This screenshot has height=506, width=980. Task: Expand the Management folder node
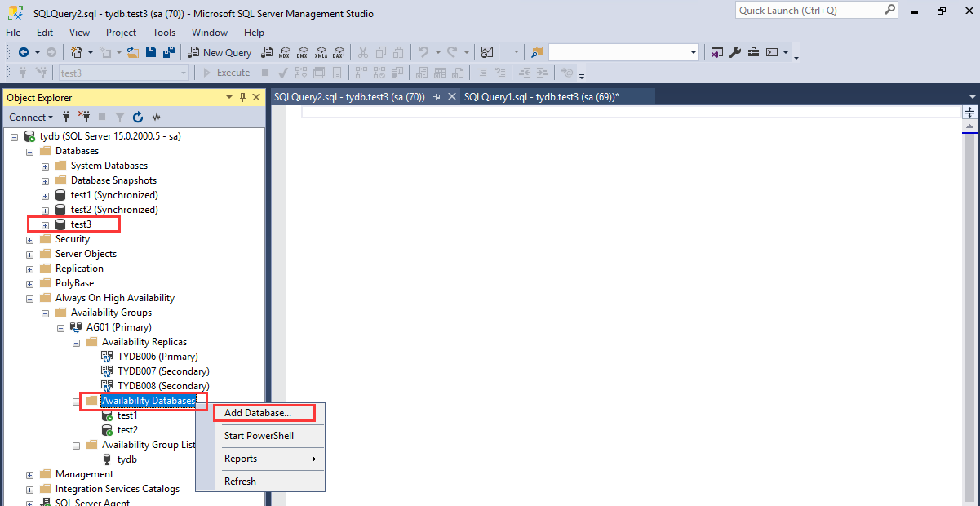point(30,474)
